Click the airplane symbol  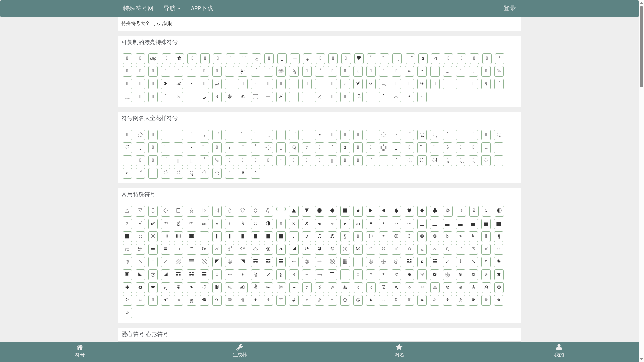217,300
